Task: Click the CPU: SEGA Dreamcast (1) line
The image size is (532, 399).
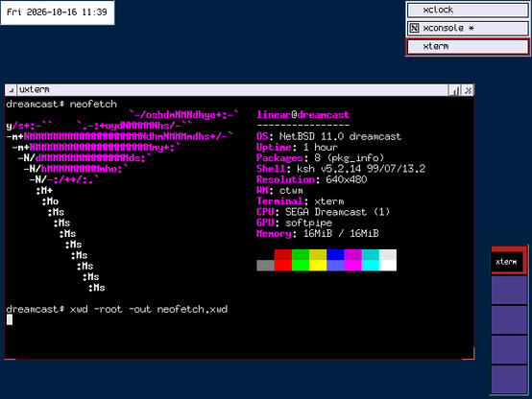Action: click(x=323, y=212)
